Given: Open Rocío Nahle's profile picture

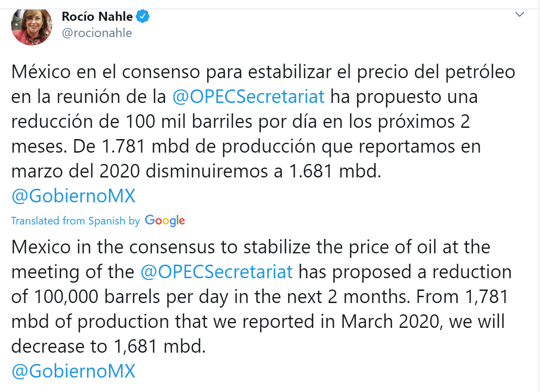Looking at the screenshot, I should point(32,26).
